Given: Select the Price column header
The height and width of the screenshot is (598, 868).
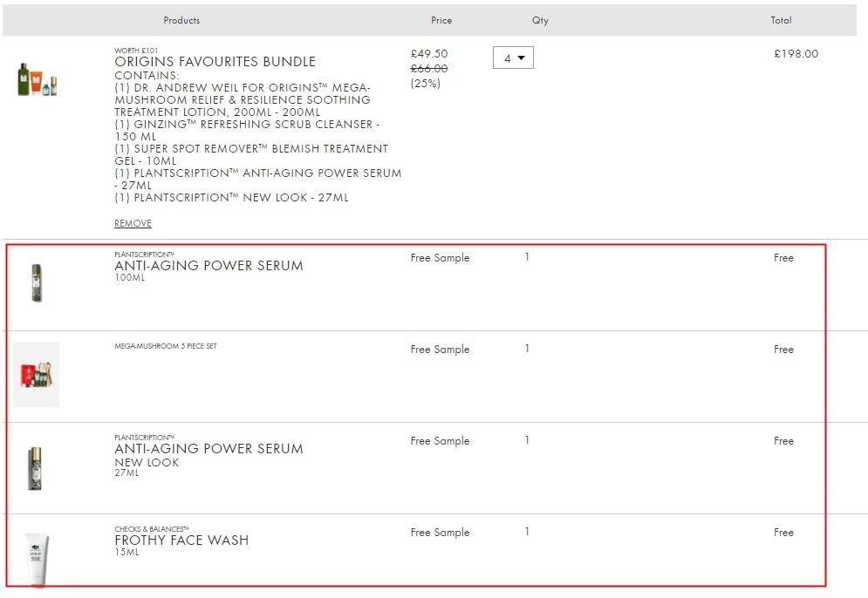Looking at the screenshot, I should tap(441, 20).
